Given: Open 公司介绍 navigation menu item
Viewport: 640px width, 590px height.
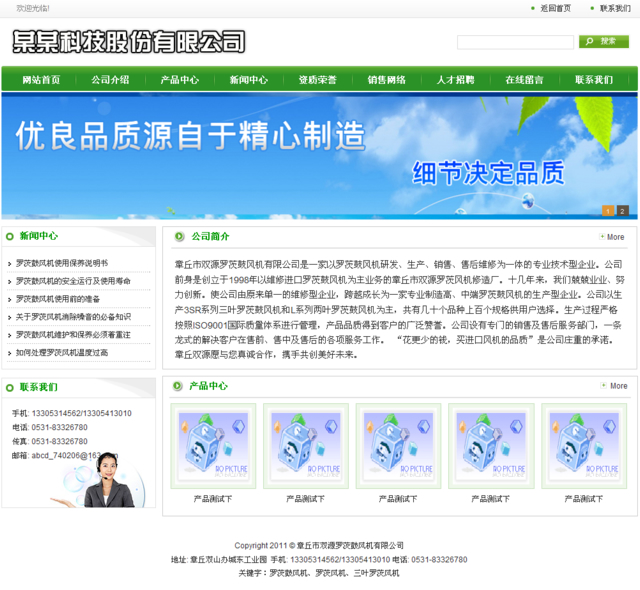Looking at the screenshot, I should [x=110, y=80].
